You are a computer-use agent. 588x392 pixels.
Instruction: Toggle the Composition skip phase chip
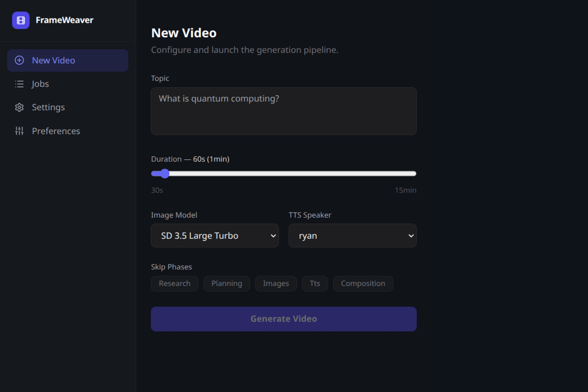click(363, 284)
